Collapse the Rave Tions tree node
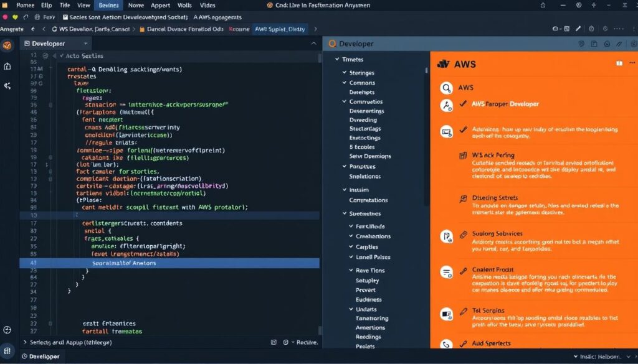This screenshot has width=638, height=364. [x=351, y=270]
